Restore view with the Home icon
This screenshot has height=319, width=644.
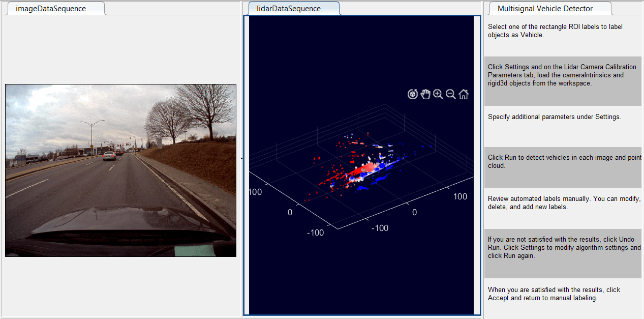(x=463, y=94)
